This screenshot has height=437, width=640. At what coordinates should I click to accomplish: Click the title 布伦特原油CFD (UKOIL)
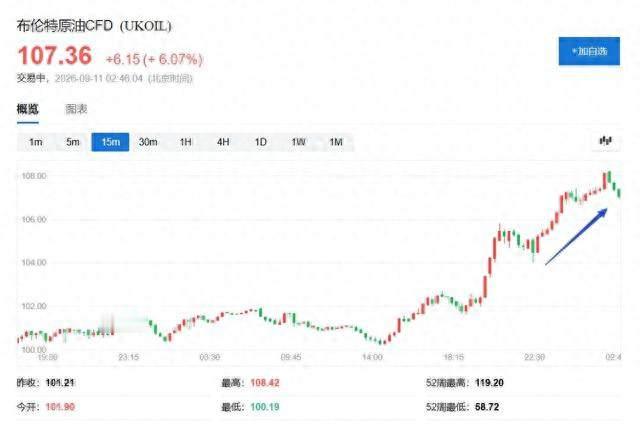coord(94,26)
